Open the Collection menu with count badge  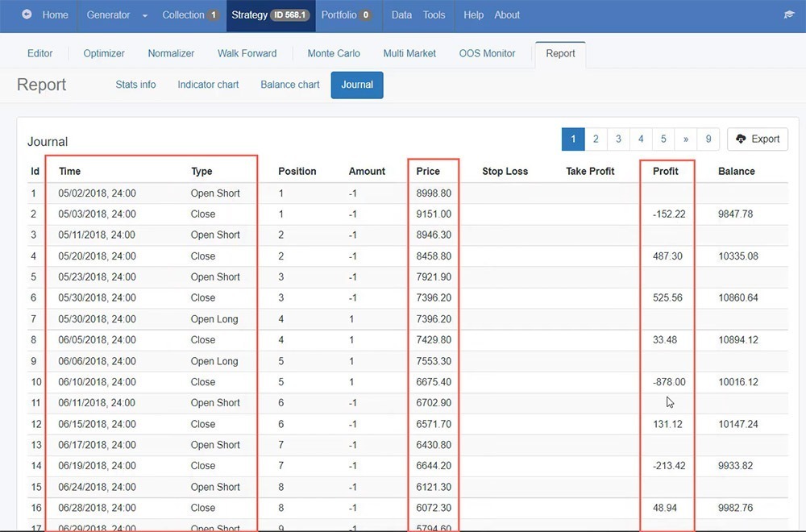click(x=190, y=15)
